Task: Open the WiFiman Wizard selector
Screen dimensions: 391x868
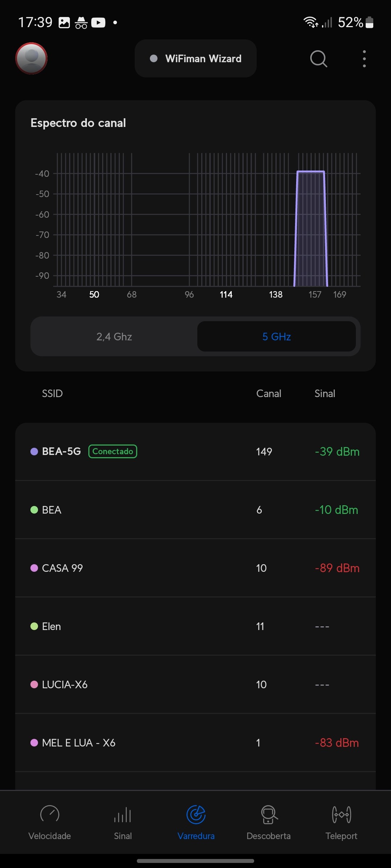Action: 195,59
